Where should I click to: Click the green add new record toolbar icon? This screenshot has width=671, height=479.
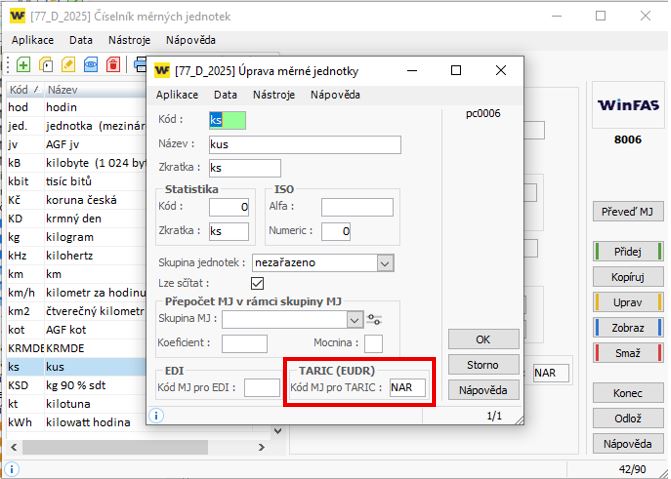click(x=23, y=65)
